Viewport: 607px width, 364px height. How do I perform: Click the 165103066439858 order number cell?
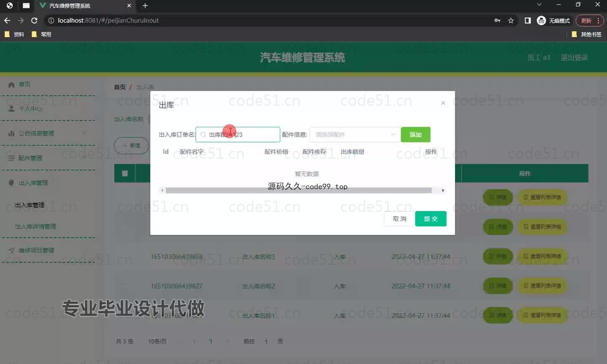click(x=177, y=257)
